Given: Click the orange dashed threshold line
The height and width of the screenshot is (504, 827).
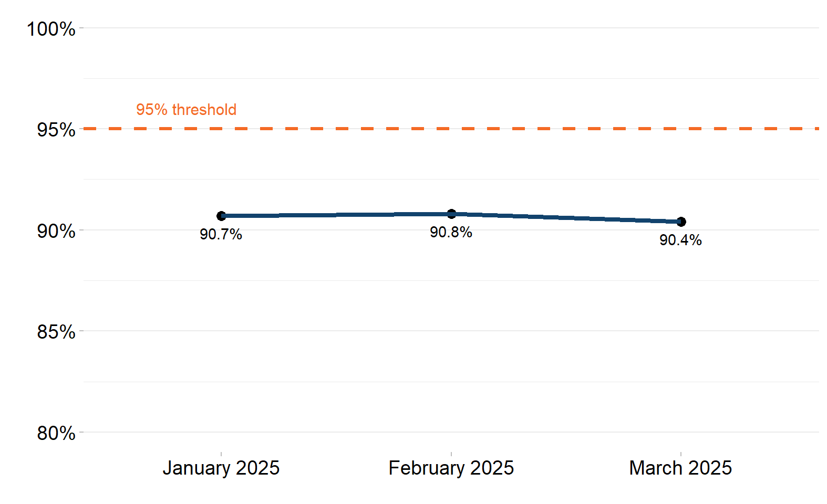Looking at the screenshot, I should coord(451,128).
